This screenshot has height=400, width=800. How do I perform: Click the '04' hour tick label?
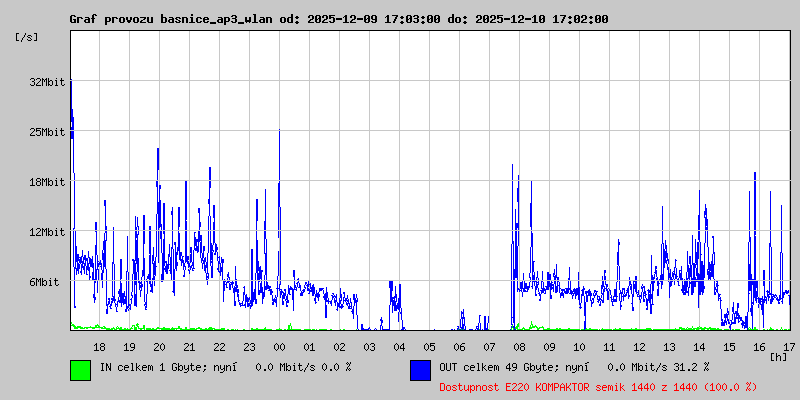pos(399,347)
